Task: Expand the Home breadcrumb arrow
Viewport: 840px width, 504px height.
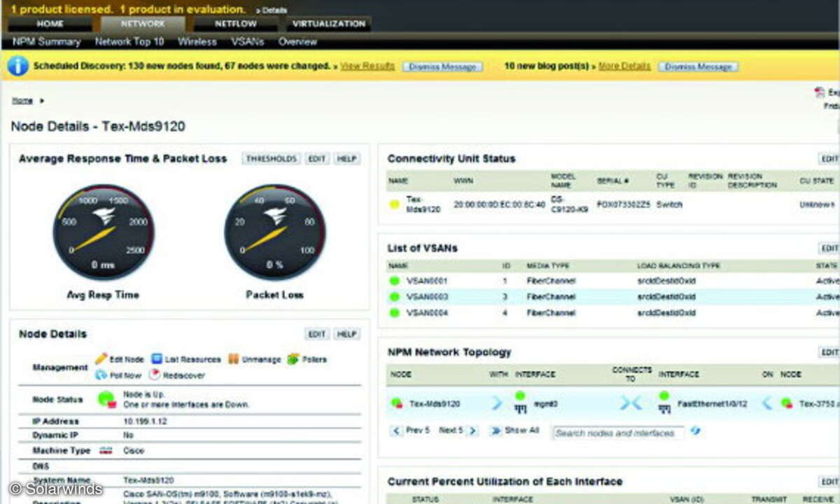Action: pyautogui.click(x=42, y=101)
